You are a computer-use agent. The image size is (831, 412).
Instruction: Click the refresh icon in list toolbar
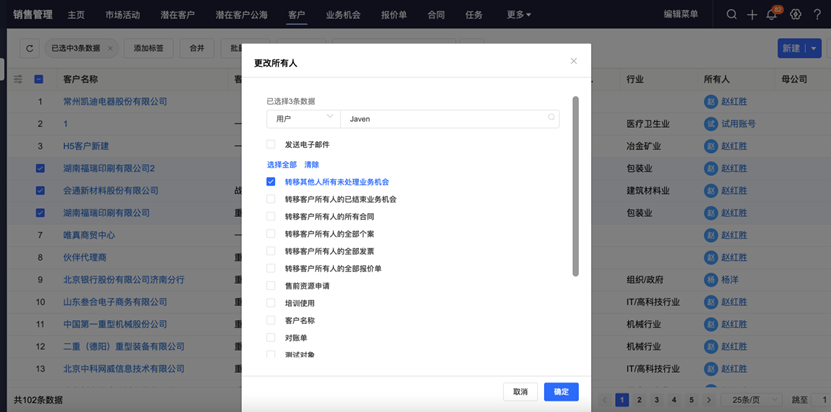(30, 48)
